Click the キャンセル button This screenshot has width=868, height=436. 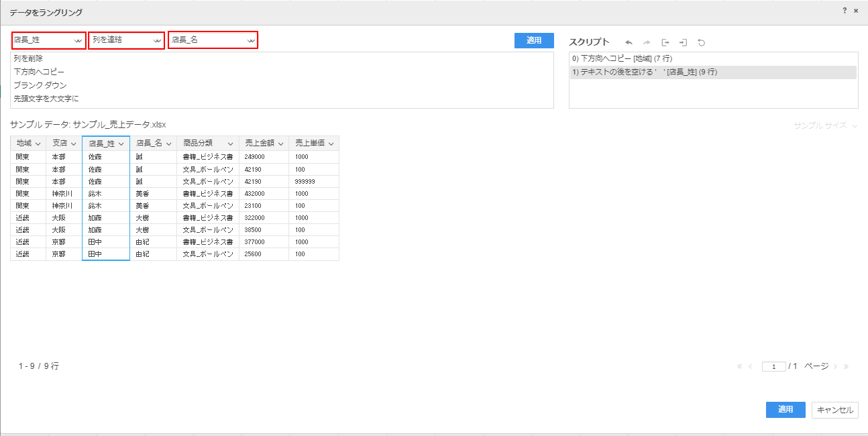[835, 410]
